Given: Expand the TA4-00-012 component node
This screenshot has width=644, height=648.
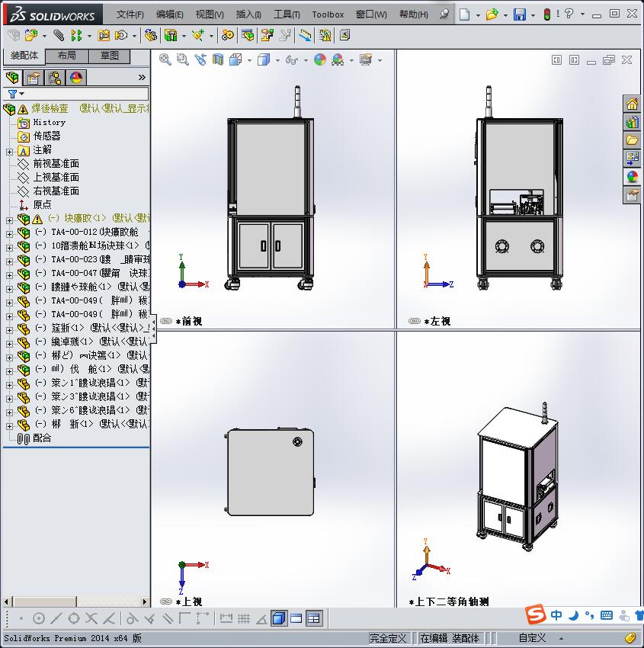Looking at the screenshot, I should tap(9, 234).
